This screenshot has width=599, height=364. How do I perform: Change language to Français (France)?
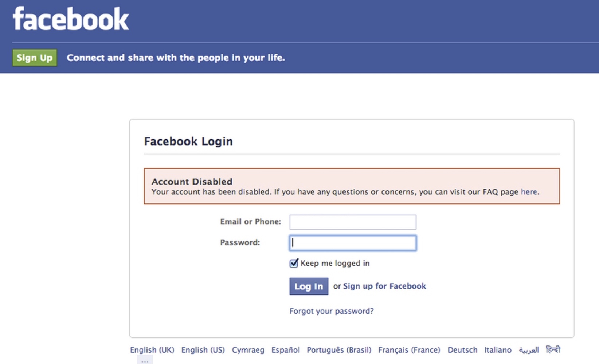pos(409,350)
